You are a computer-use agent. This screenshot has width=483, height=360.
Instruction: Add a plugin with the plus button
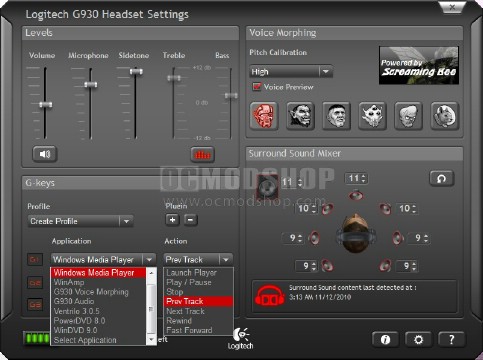click(172, 220)
